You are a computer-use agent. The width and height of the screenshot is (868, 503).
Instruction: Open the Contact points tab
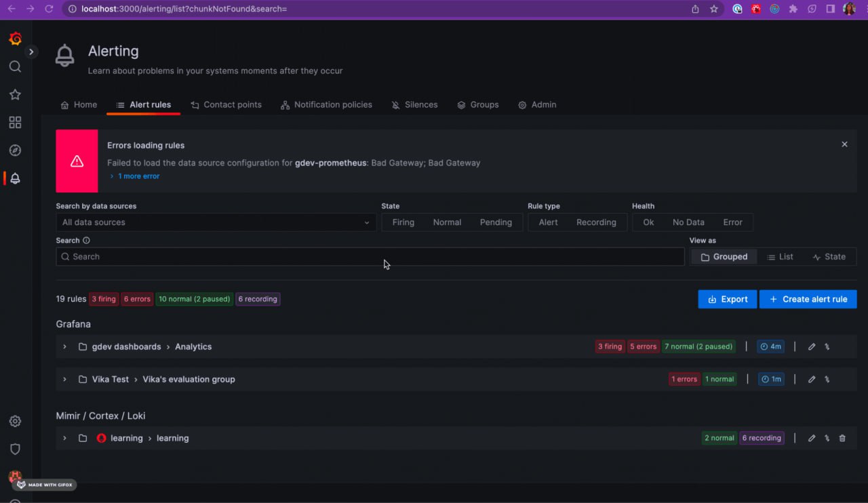pyautogui.click(x=226, y=104)
